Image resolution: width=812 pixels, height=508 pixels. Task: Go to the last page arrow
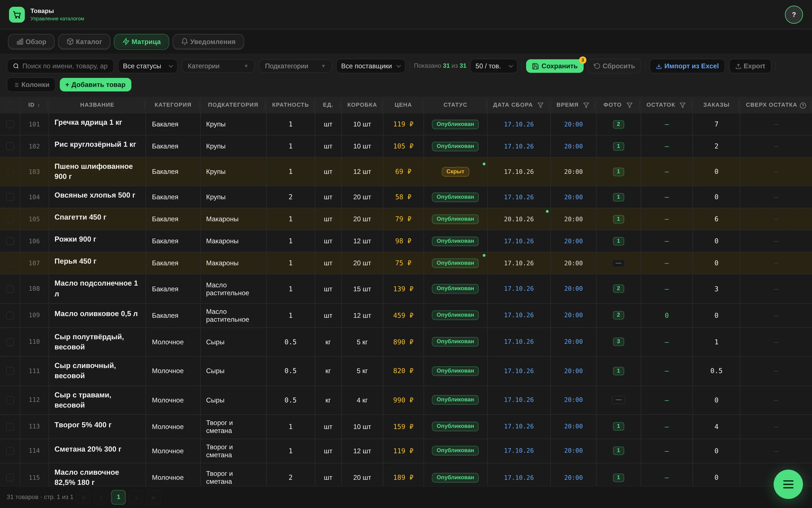click(153, 497)
